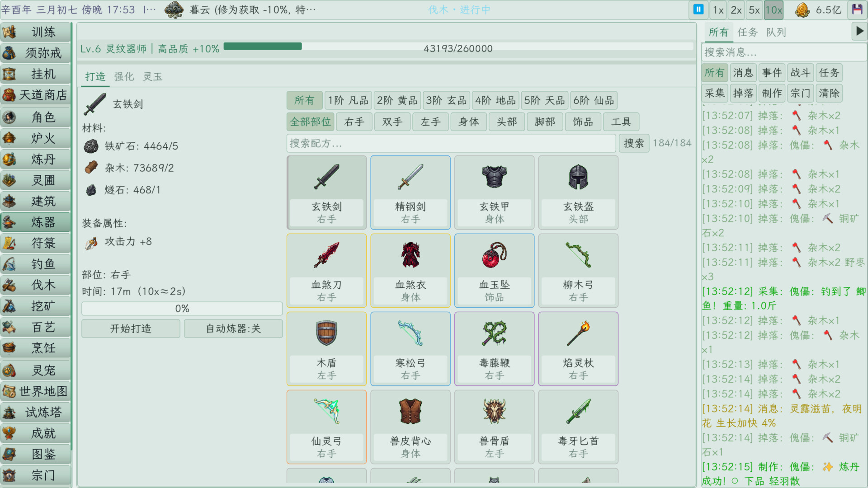This screenshot has width=868, height=488.
Task: Pause the game with the pause icon
Action: click(698, 9)
